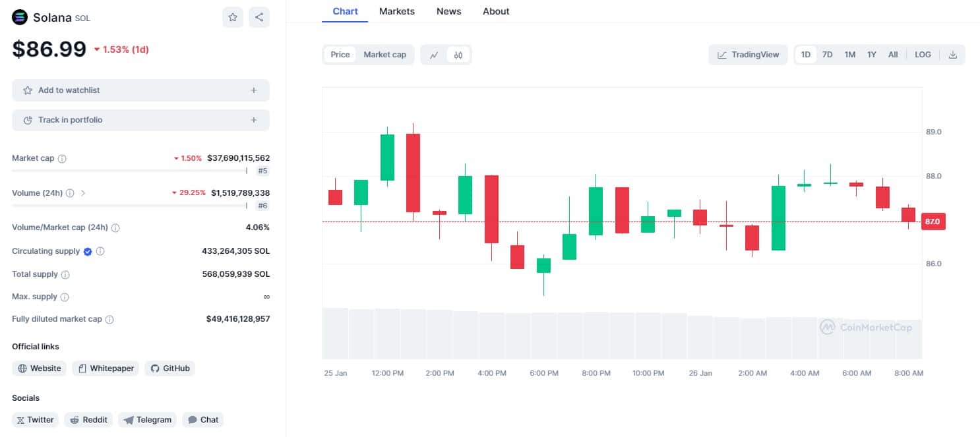This screenshot has width=980, height=437.
Task: Switch to line chart view icon
Action: (434, 55)
